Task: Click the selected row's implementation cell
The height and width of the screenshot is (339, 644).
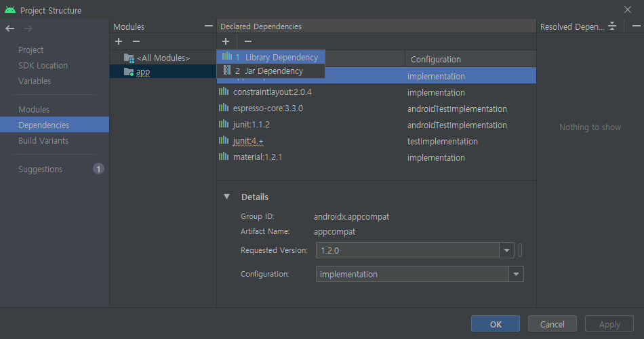Action: point(436,76)
